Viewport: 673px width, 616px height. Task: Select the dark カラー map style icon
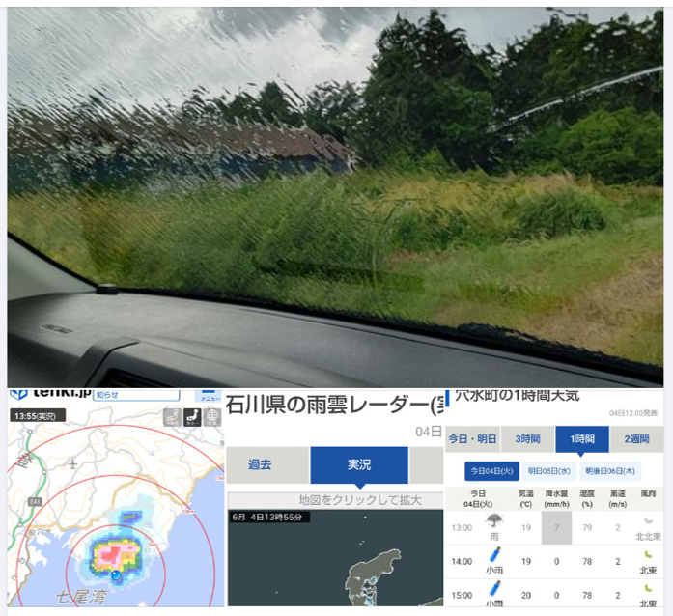192,417
